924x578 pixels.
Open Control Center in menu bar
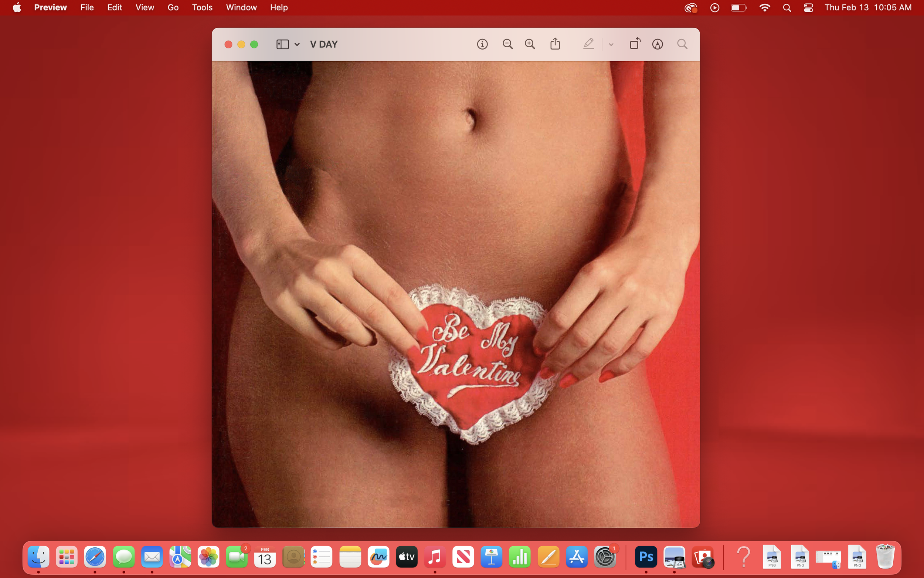(x=808, y=8)
